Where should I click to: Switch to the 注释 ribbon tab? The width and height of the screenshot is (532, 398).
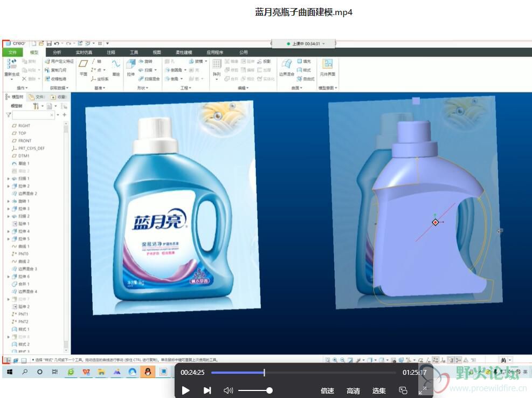pos(111,52)
